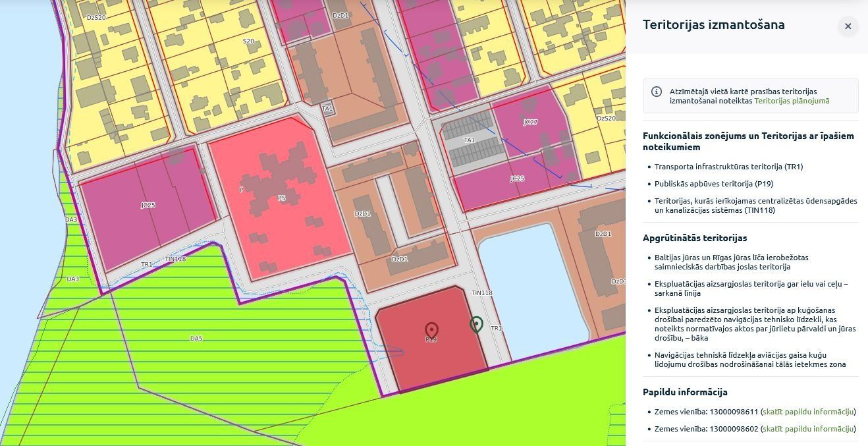Click the red location pin on P19 parcel

[x=431, y=330]
